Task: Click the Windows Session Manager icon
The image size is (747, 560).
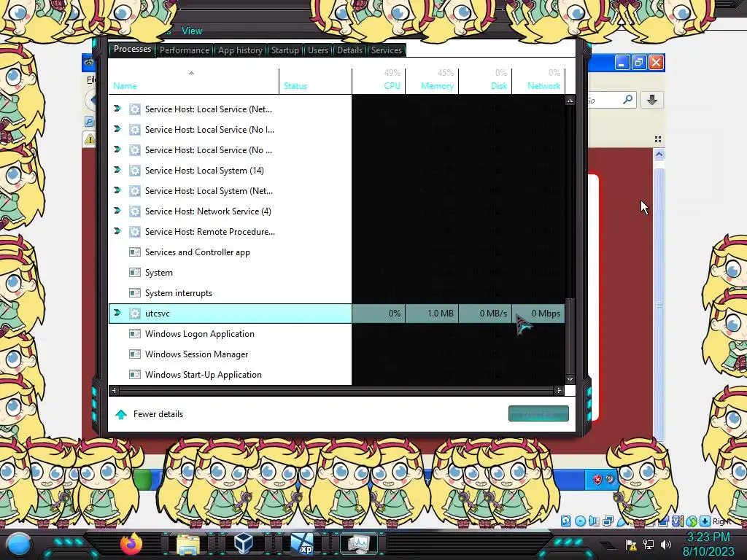Action: point(135,354)
